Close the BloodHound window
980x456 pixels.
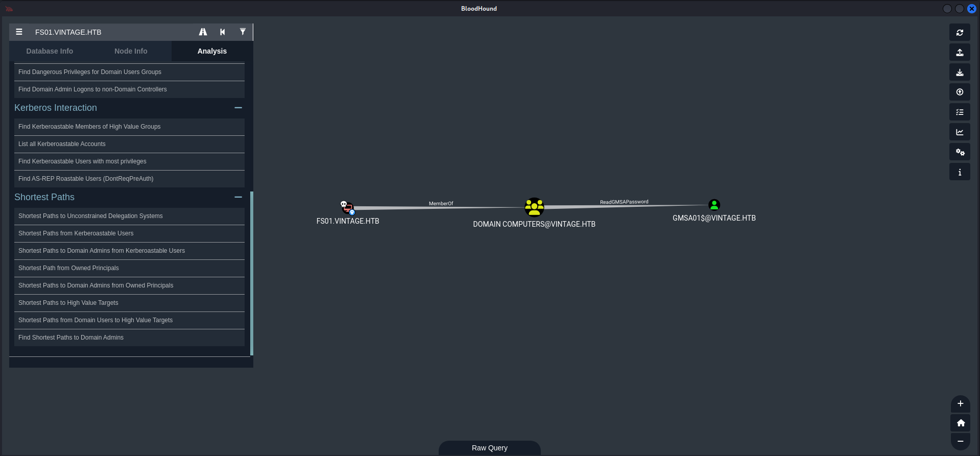[972, 9]
